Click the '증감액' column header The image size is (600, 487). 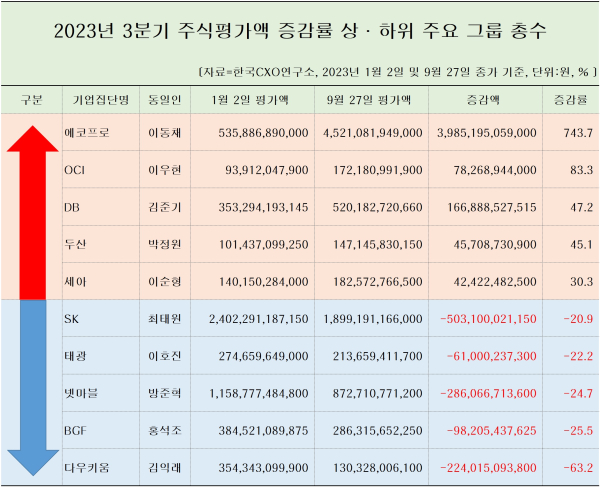[x=483, y=100]
